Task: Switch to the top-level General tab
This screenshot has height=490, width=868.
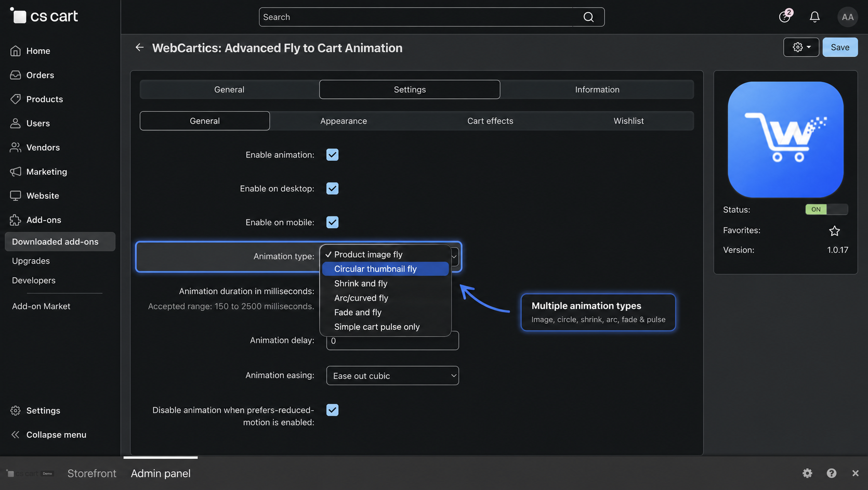Action: (229, 89)
